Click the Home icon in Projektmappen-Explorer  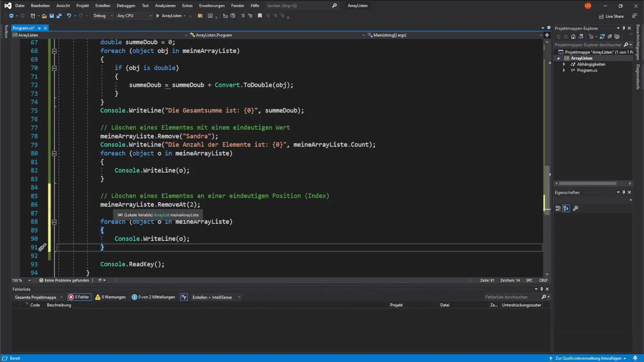(x=573, y=37)
